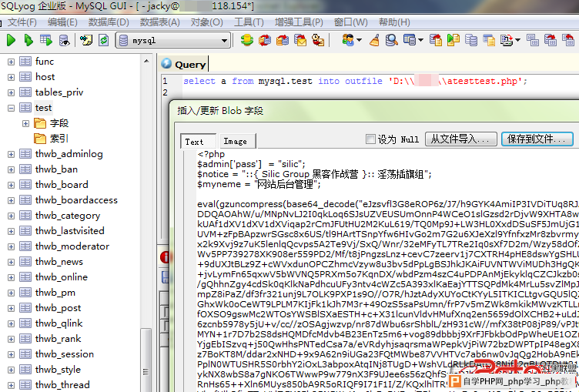Viewport: 579px width, 392px height.
Task: Click the green-and-yellow new connection database icon
Action: click(x=246, y=40)
